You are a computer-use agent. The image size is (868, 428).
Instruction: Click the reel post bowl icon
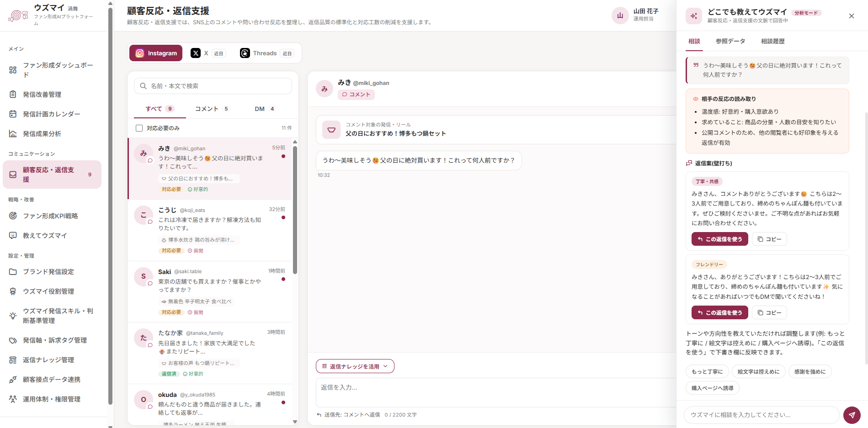tap(331, 130)
